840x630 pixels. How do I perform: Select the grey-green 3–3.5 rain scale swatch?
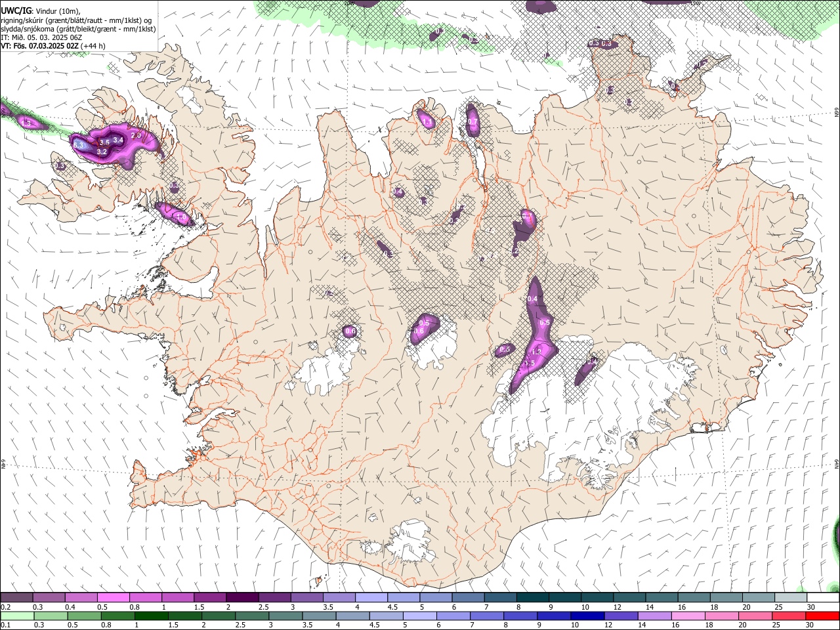285,616
